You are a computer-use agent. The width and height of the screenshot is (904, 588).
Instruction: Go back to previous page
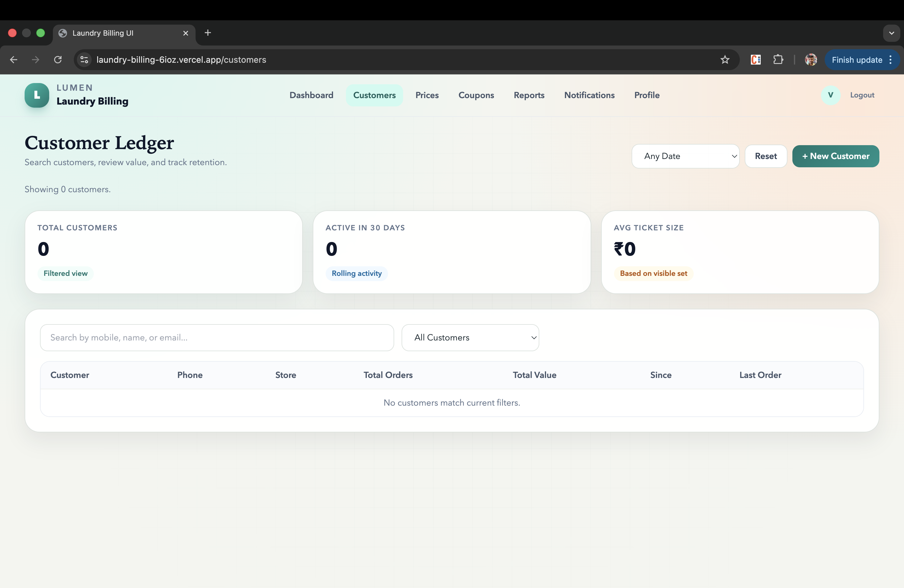tap(14, 60)
